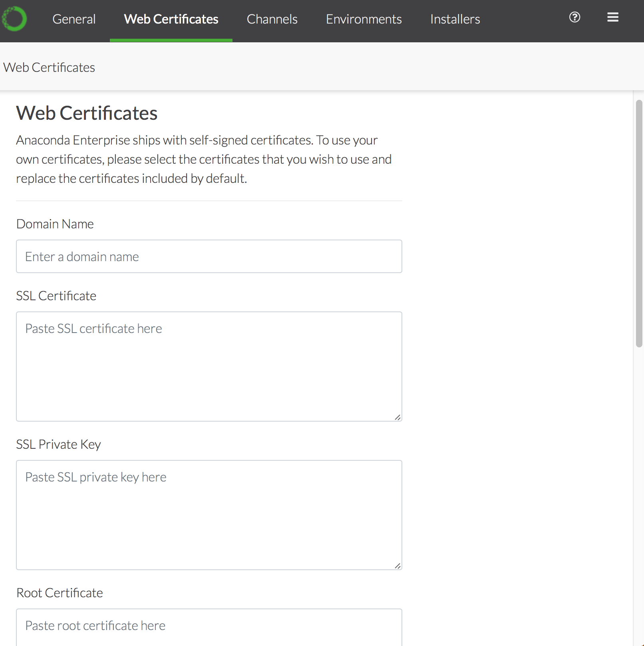644x646 pixels.
Task: Click the SSL Private Key resize handle
Action: coord(398,566)
